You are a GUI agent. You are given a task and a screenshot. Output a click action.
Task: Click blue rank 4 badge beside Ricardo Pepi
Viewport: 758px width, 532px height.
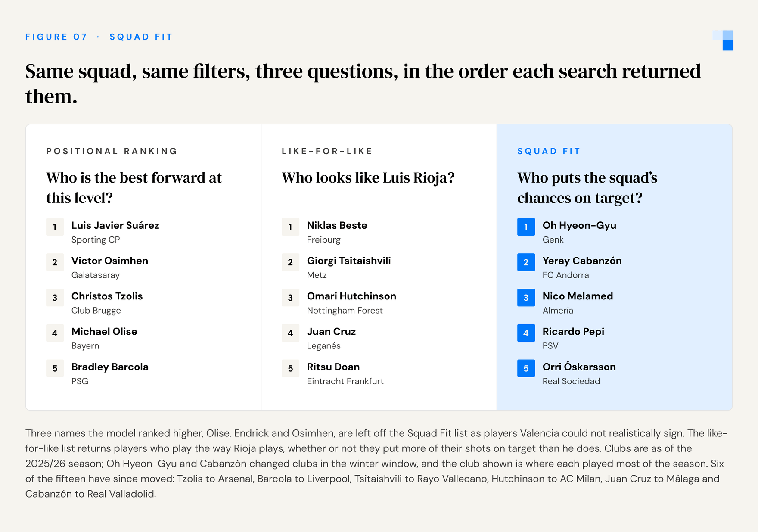tap(526, 333)
